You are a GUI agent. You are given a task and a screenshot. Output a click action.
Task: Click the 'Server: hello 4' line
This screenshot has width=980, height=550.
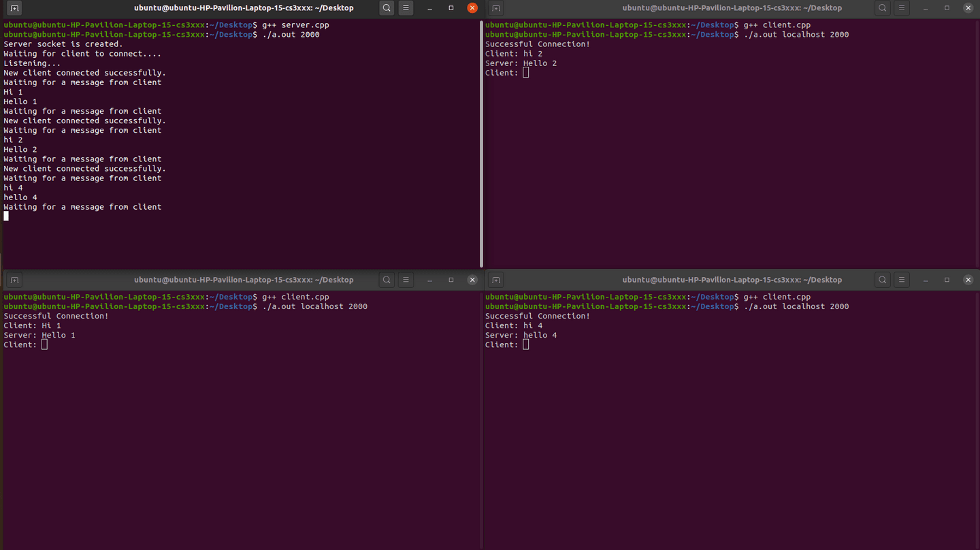(521, 335)
